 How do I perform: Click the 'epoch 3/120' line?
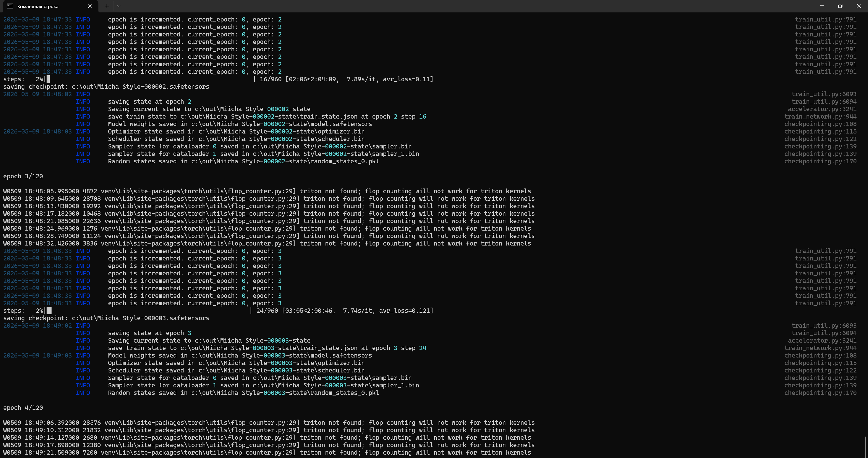[23, 176]
